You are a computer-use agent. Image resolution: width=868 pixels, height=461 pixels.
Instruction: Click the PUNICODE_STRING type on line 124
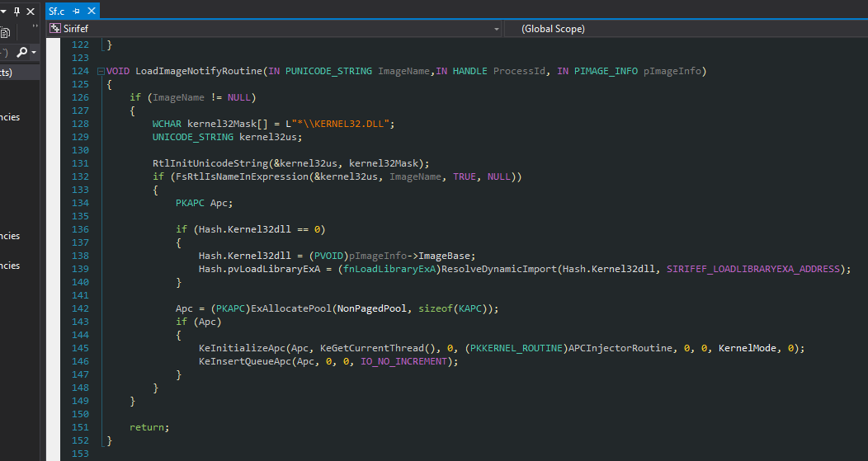(329, 71)
